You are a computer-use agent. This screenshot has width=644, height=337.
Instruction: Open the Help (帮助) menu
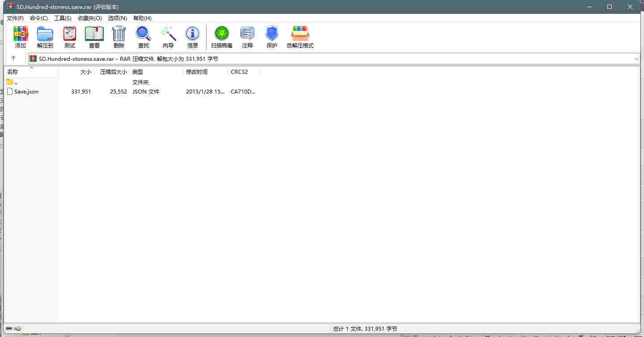pos(142,18)
